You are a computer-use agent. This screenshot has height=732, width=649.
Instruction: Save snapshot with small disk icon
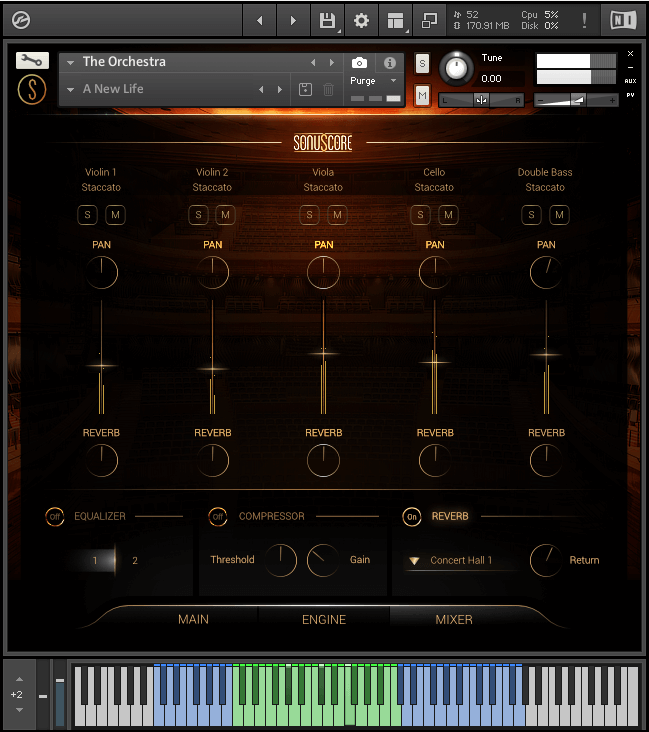click(305, 89)
